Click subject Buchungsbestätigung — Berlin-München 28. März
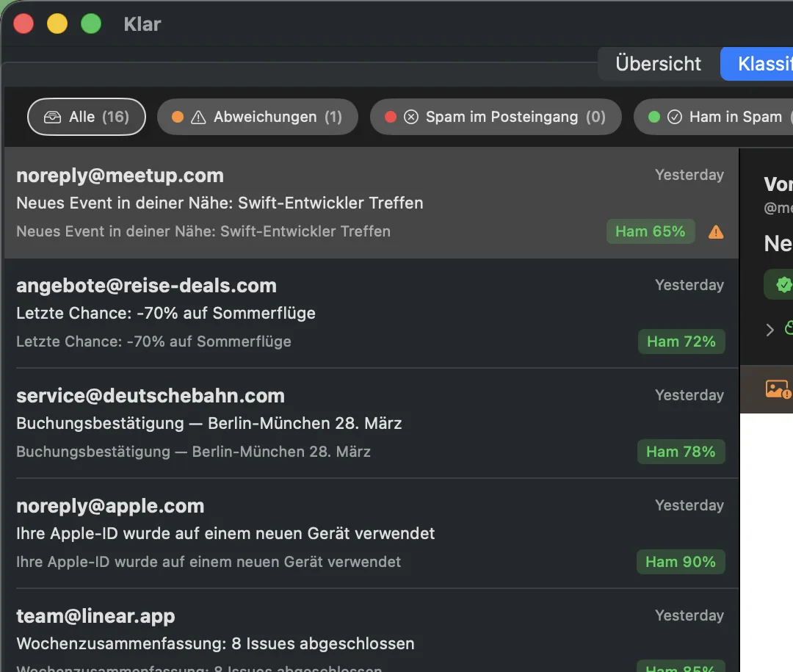Image resolution: width=793 pixels, height=672 pixels. pyautogui.click(x=209, y=424)
